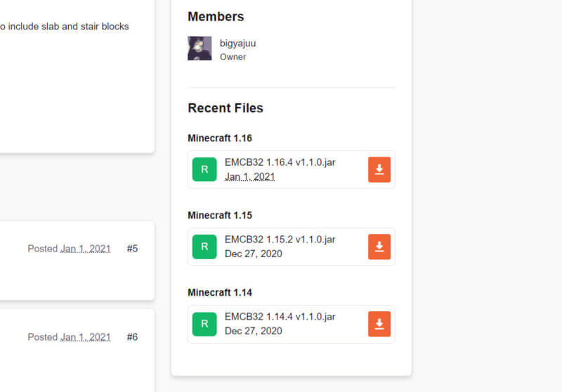Select the Minecraft 1.14 version heading

(220, 293)
